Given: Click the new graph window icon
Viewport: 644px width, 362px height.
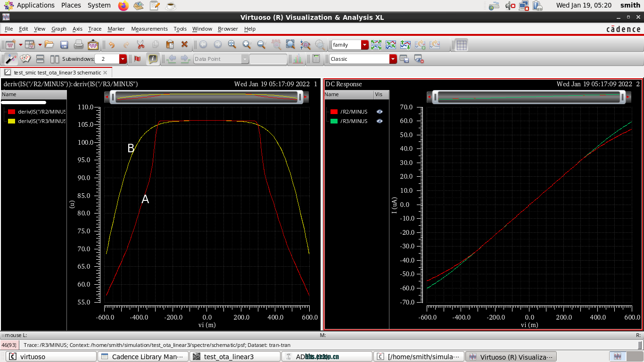Looking at the screenshot, I should (10, 45).
